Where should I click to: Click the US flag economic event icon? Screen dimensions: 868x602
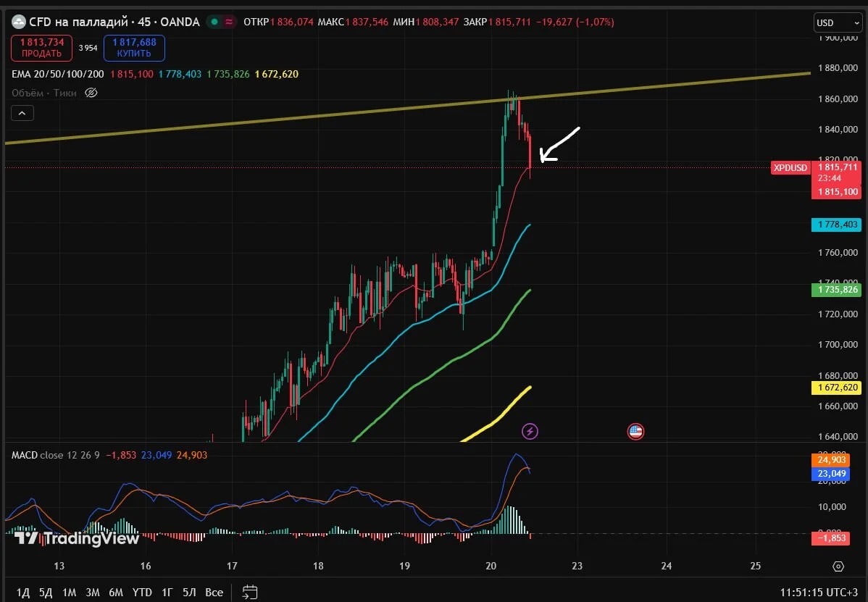coord(635,431)
